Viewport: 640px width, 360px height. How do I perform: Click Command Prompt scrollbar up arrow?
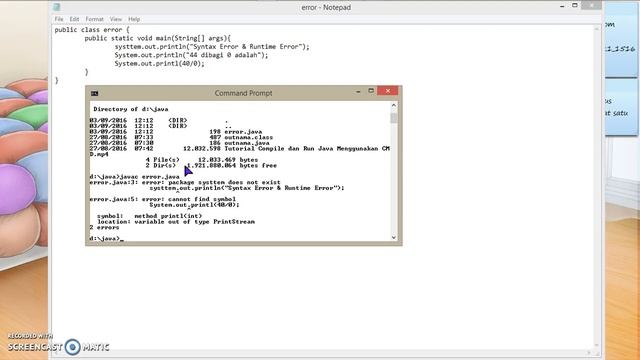393,105
